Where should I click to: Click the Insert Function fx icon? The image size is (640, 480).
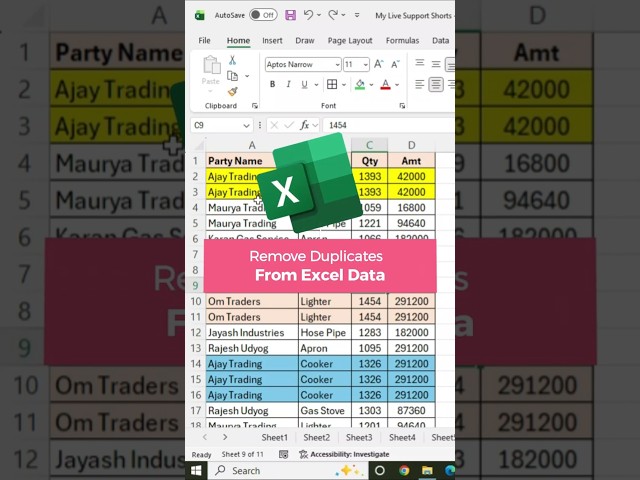point(304,125)
